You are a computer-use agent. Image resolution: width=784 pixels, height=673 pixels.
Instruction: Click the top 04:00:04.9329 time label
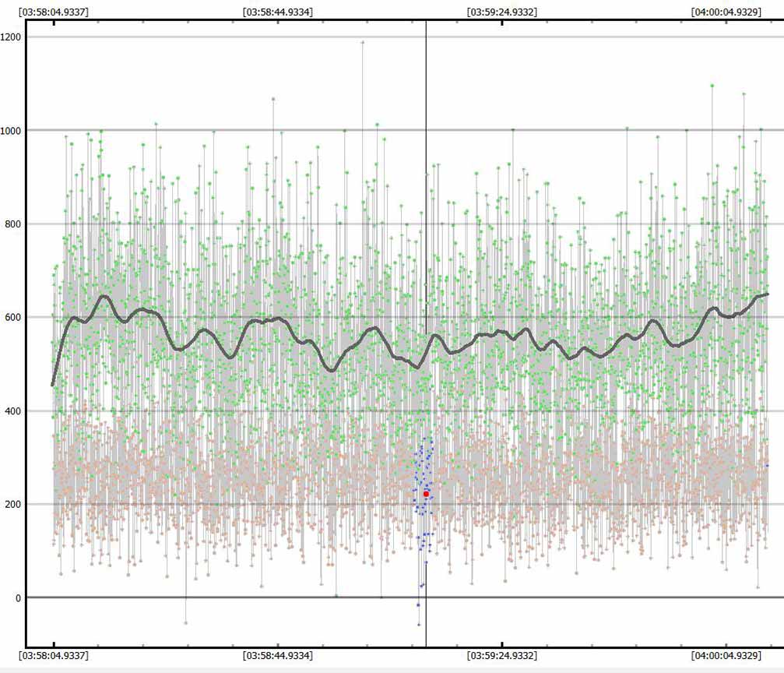(x=726, y=12)
